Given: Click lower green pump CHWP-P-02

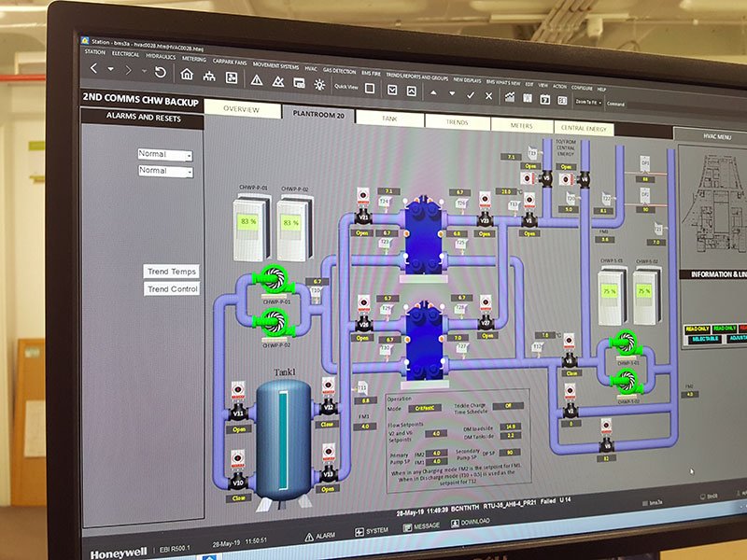Looking at the screenshot, I should (x=274, y=322).
